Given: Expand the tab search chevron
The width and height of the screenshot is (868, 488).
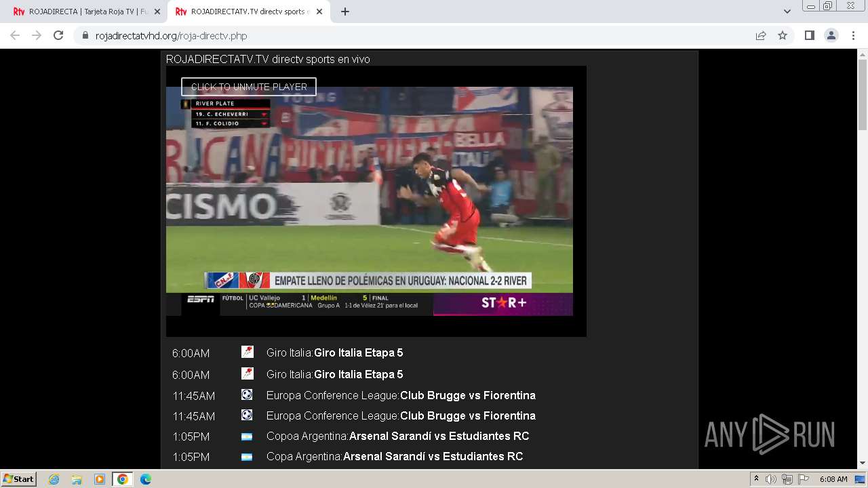Looking at the screenshot, I should tap(787, 12).
